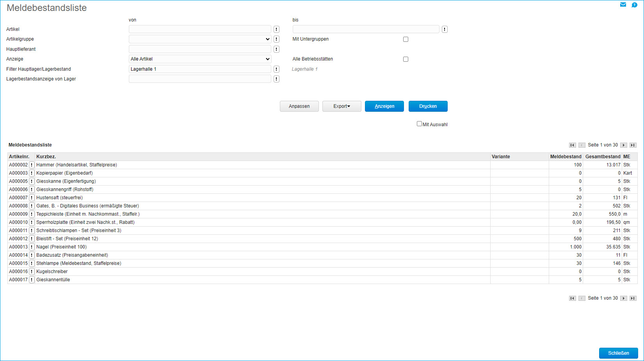This screenshot has height=361, width=644.
Task: Click Gesamtbestand value 13.017
Action: (x=613, y=165)
